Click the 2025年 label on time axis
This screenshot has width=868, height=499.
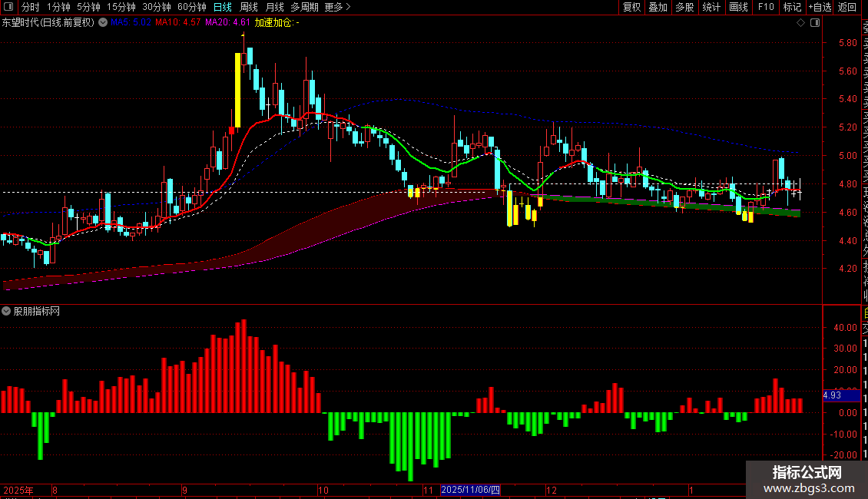(18, 490)
